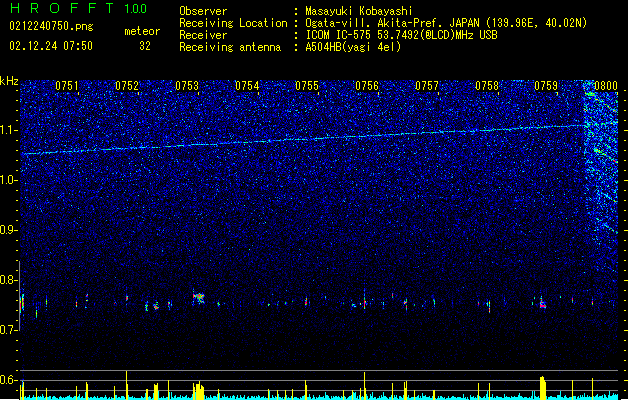Click the 0754 time marker
This screenshot has height=400, width=629.
click(247, 86)
